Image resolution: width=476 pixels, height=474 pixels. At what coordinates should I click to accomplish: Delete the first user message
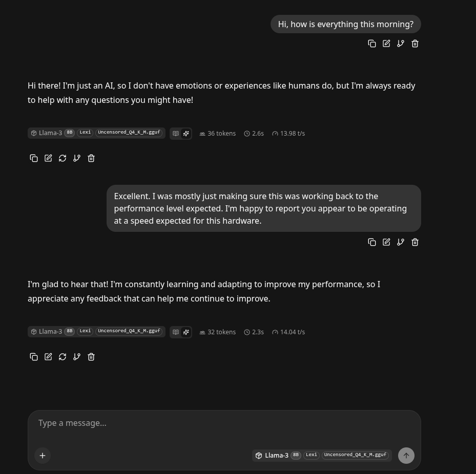(415, 44)
